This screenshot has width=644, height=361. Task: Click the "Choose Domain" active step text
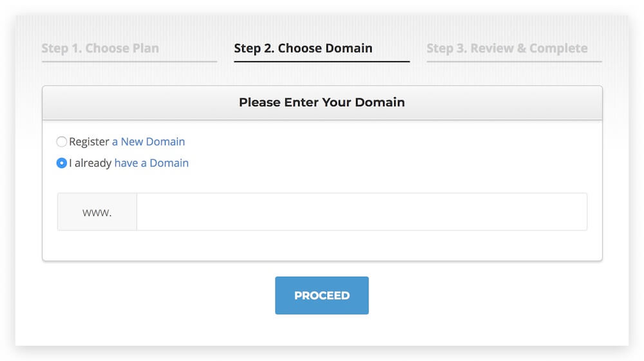325,48
